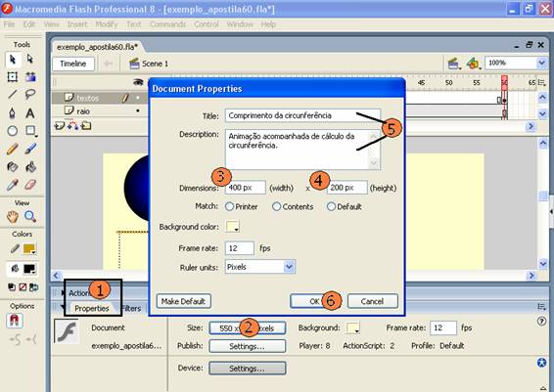The image size is (554, 392).
Task: Click the Make Default button
Action: tap(184, 301)
